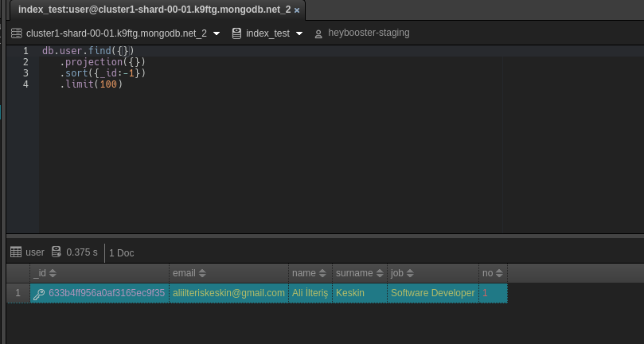Select the Software Developer job cell
This screenshot has height=344, width=644.
point(433,293)
